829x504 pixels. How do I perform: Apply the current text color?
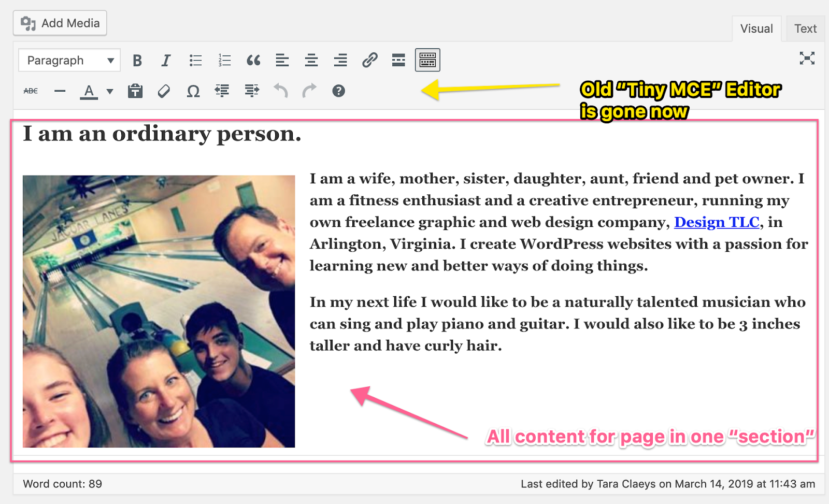coord(89,92)
